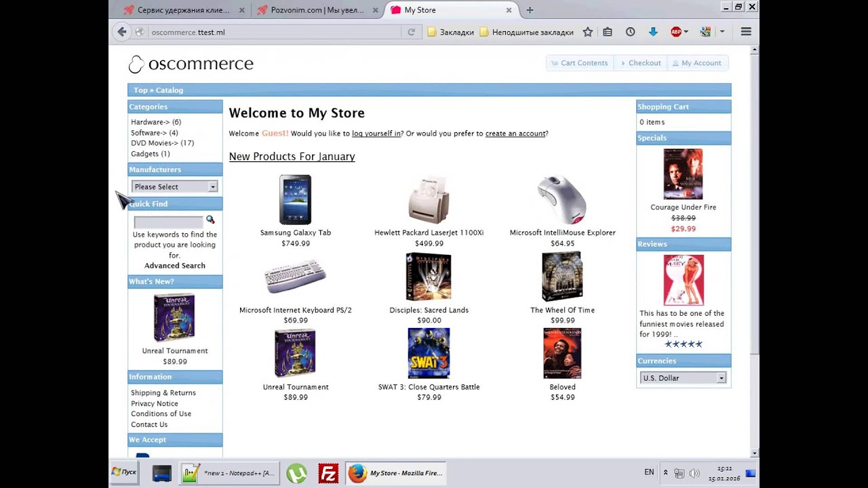The width and height of the screenshot is (868, 488).
Task: Click the Adblock Plus ABP icon
Action: [x=676, y=32]
